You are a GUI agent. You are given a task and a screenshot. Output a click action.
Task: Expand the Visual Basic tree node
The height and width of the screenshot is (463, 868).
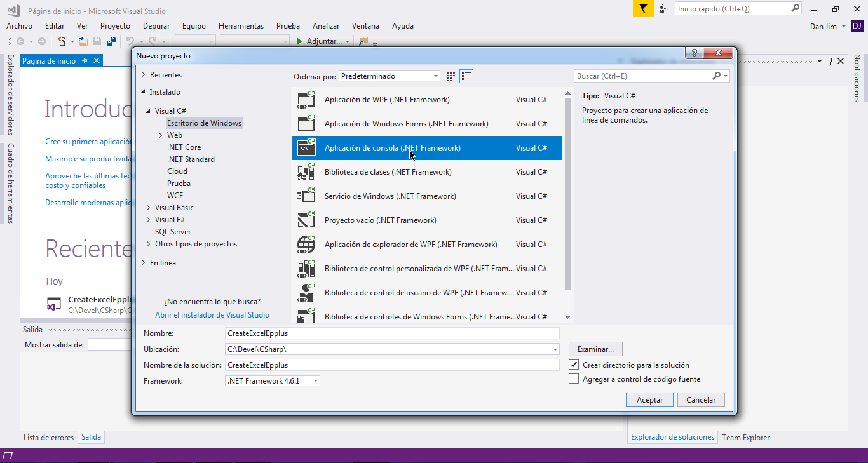(x=149, y=208)
